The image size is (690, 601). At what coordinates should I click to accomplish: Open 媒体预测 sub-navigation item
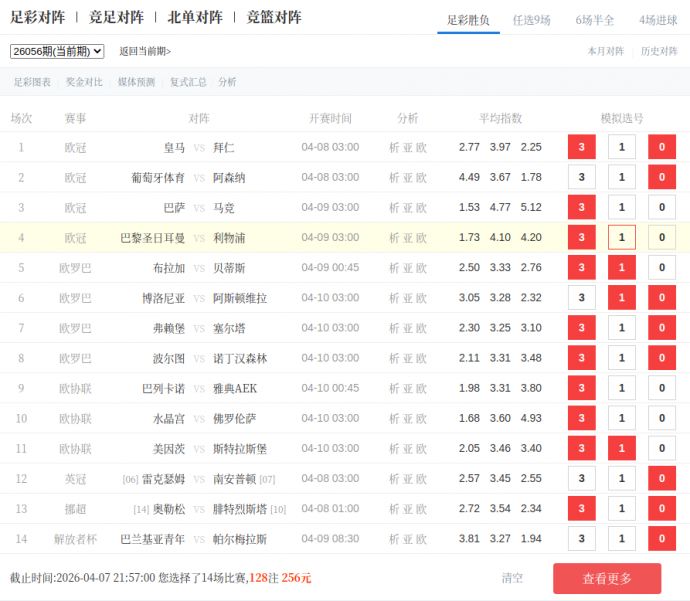(x=136, y=82)
